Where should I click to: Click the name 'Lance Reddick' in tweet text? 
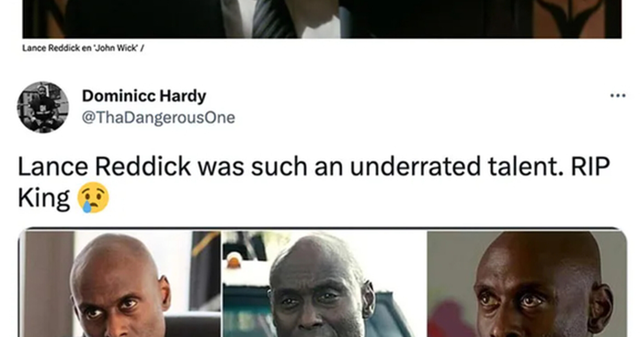pos(104,166)
